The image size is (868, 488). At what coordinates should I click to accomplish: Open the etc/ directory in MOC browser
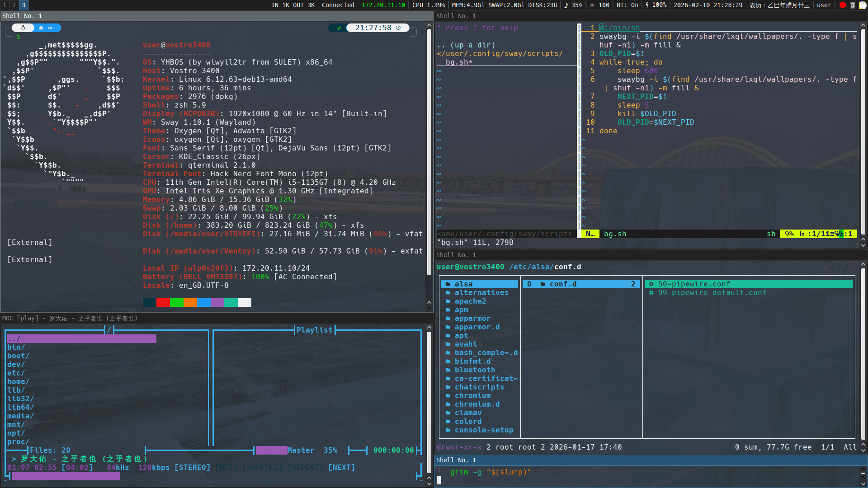coord(16,373)
